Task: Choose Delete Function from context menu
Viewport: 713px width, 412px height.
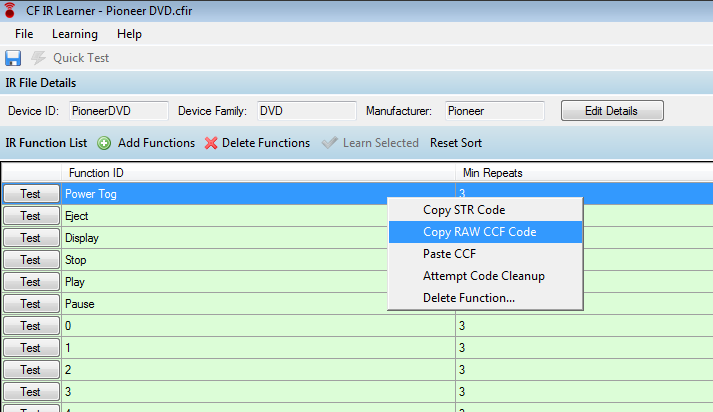Action: [x=469, y=298]
